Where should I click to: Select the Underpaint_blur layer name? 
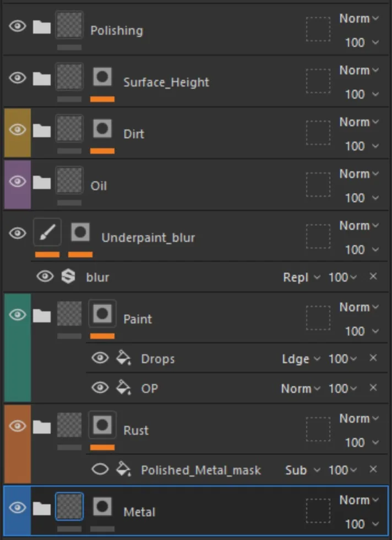(148, 237)
